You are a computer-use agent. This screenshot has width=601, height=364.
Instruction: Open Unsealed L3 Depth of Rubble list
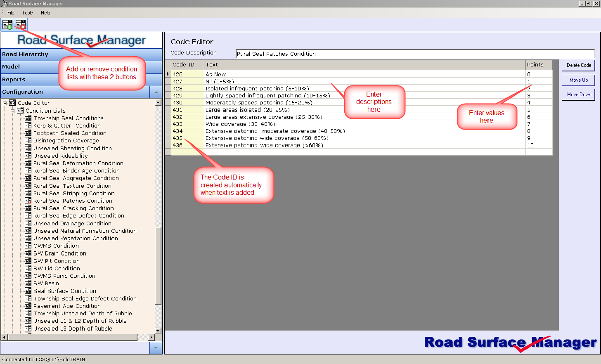[73, 329]
